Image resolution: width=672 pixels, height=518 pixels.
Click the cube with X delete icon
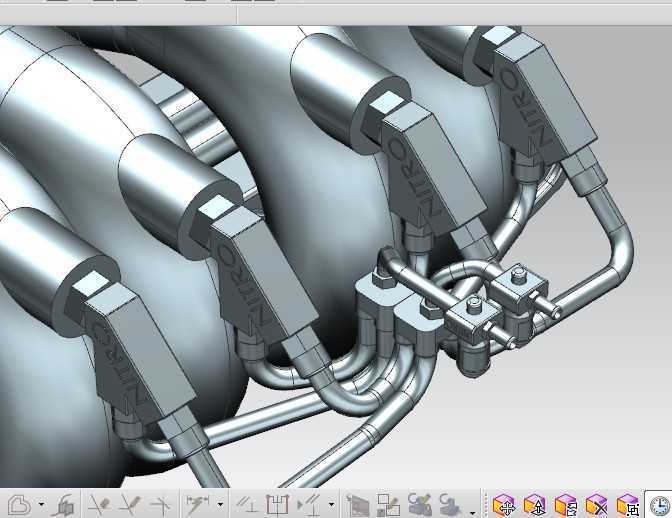(597, 506)
